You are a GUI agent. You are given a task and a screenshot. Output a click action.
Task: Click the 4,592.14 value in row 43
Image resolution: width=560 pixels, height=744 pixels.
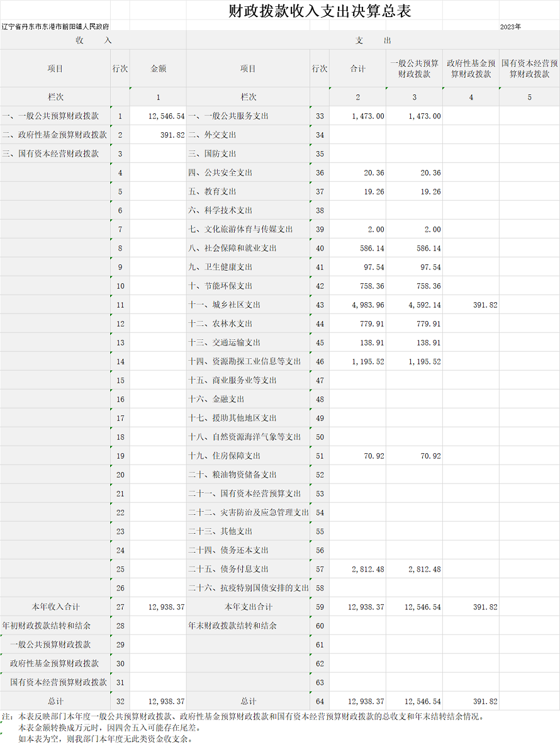[424, 305]
